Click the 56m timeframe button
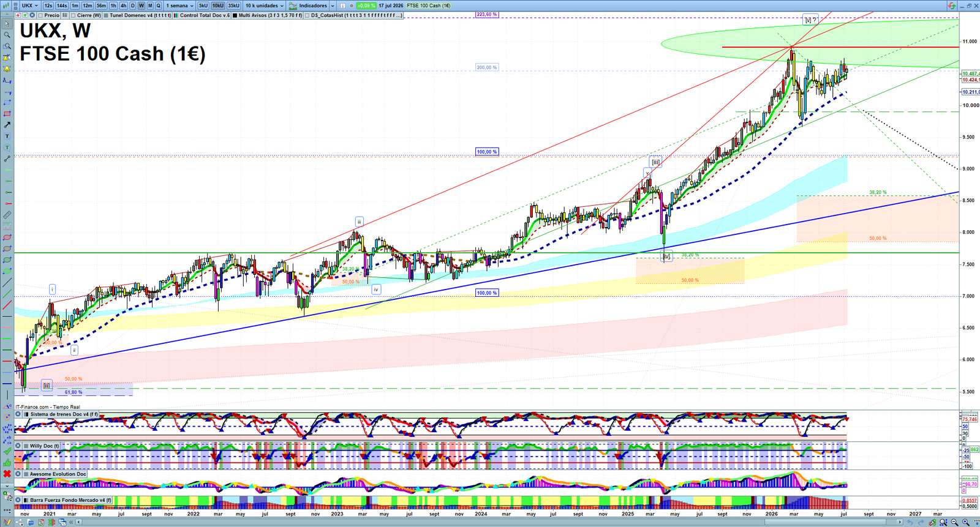 click(x=101, y=6)
